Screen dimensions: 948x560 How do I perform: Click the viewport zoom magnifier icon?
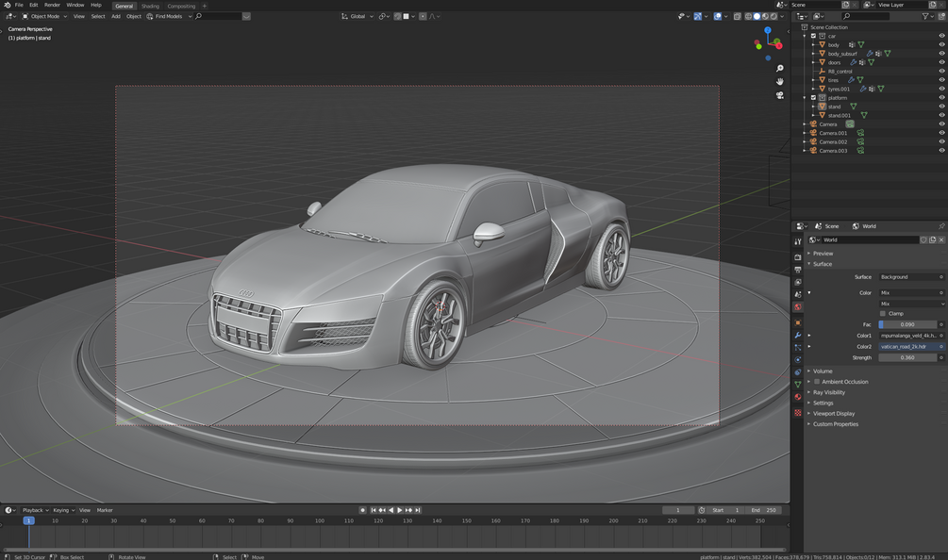[780, 68]
